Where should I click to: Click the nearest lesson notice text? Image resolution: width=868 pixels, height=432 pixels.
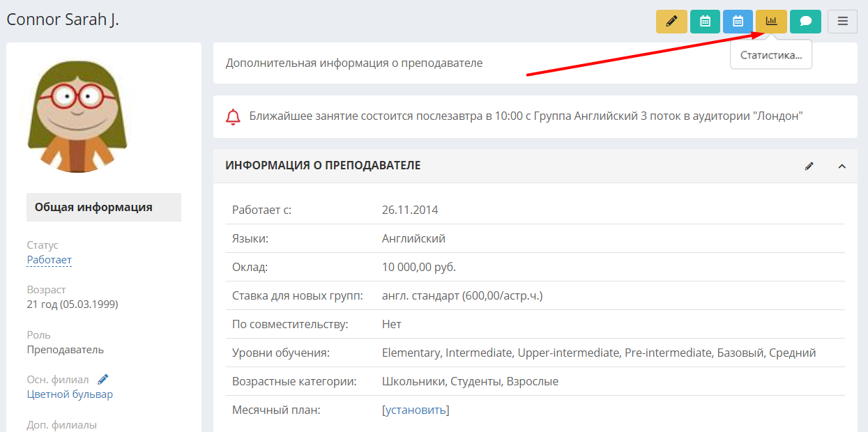(526, 116)
